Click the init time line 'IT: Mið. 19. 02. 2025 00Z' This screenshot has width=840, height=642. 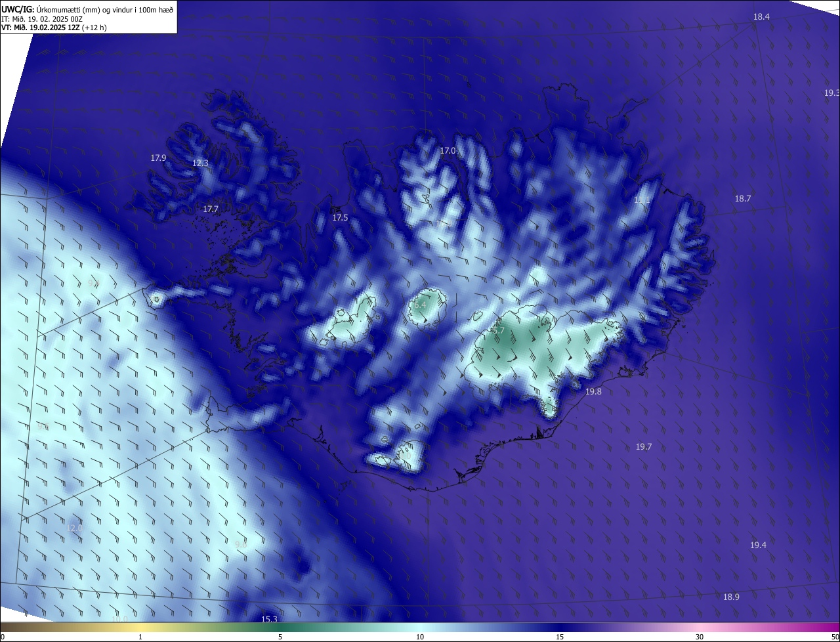tap(42, 19)
